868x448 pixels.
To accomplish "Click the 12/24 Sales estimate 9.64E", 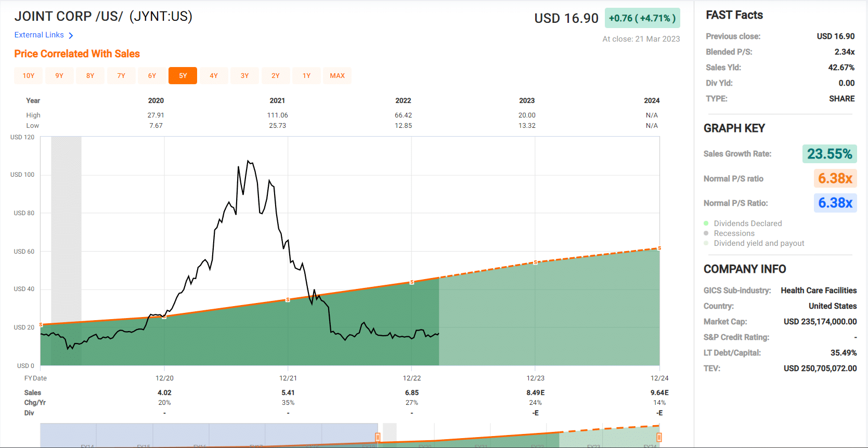I will tap(659, 393).
